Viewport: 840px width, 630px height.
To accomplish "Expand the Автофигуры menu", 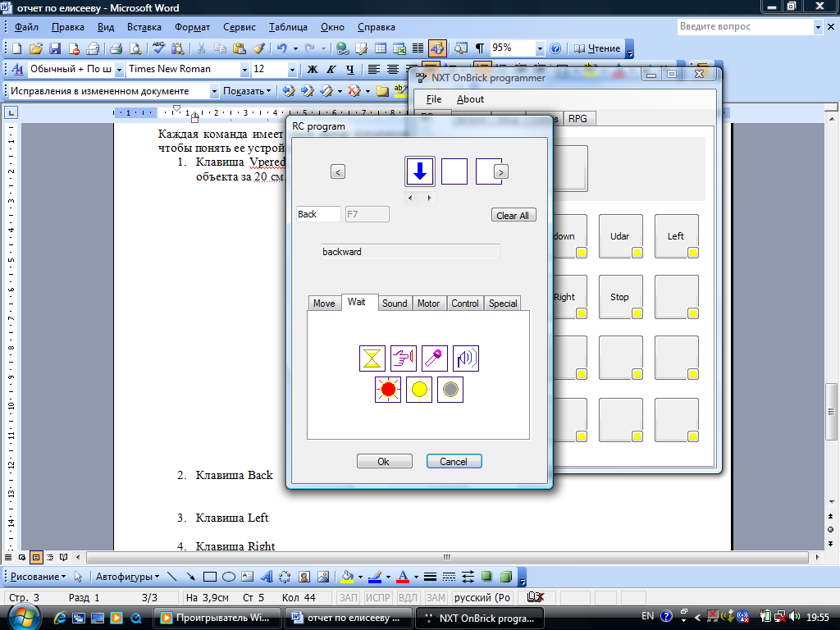I will click(127, 577).
